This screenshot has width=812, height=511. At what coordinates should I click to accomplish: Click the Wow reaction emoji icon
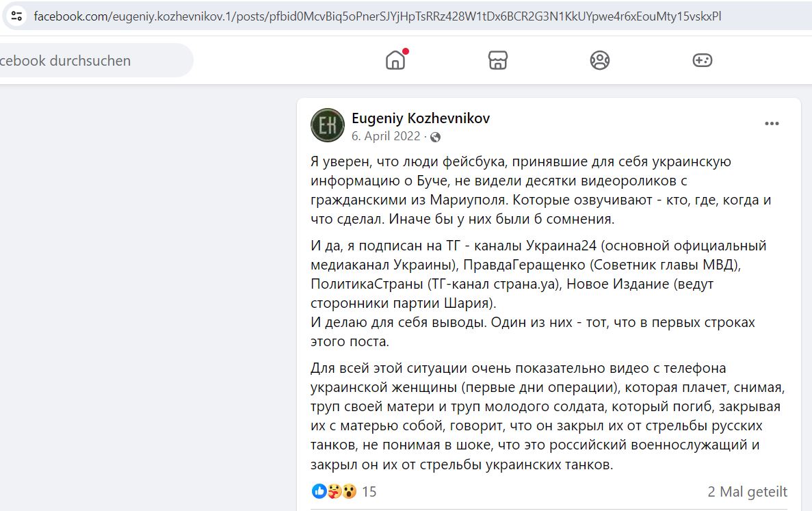(x=350, y=490)
